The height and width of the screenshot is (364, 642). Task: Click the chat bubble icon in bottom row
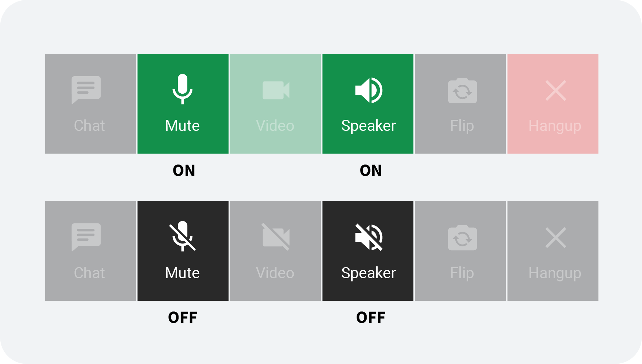tap(86, 237)
